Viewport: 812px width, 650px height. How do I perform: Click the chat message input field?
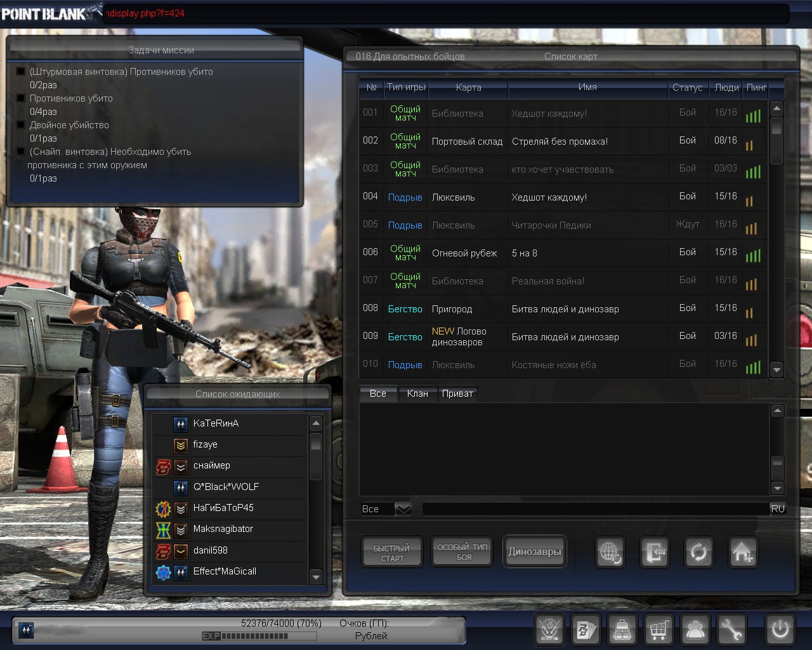tap(596, 508)
